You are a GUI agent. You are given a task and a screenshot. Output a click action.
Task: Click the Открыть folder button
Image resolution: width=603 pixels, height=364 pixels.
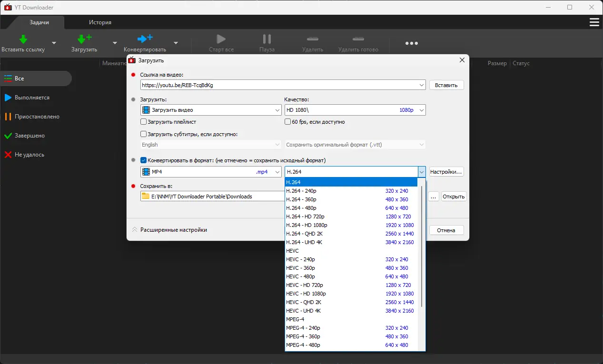point(454,197)
